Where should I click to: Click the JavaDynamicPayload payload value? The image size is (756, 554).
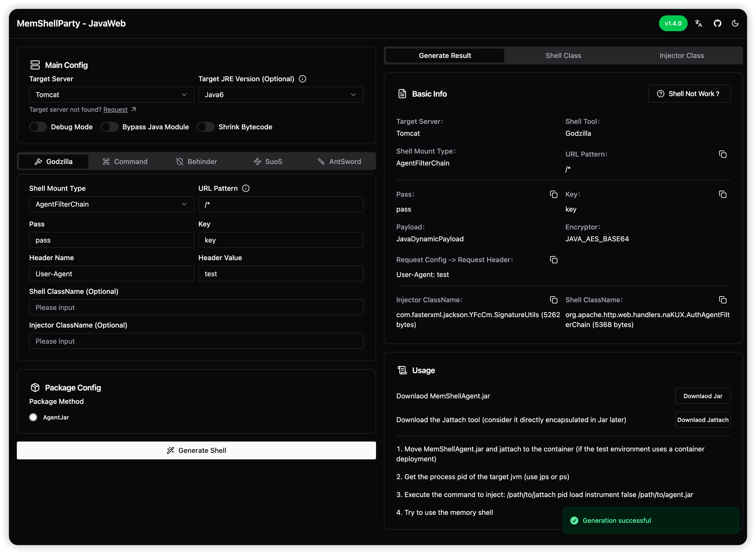(430, 239)
